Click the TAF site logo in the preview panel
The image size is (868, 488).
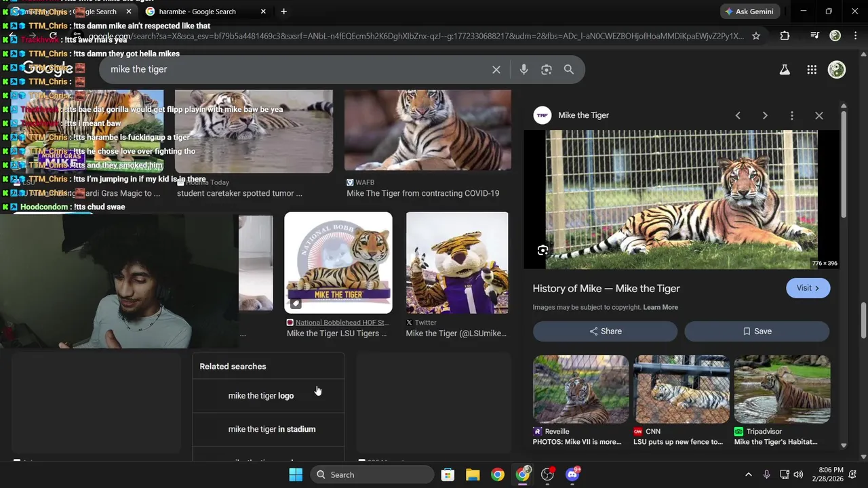(542, 115)
